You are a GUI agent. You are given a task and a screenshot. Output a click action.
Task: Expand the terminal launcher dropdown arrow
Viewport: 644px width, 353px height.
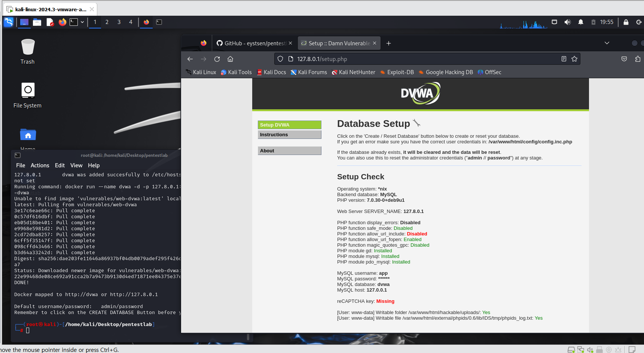82,22
